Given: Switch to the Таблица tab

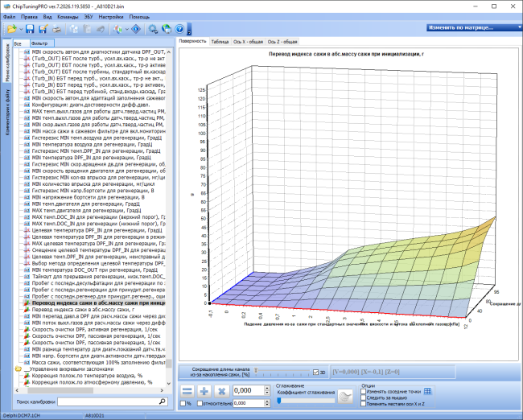Looking at the screenshot, I should coord(220,42).
